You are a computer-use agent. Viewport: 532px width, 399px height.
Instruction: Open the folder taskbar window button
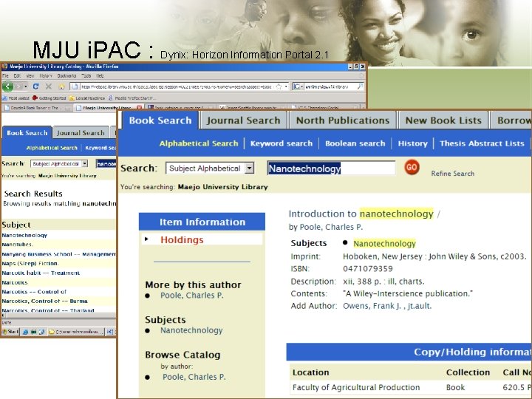tap(75, 332)
